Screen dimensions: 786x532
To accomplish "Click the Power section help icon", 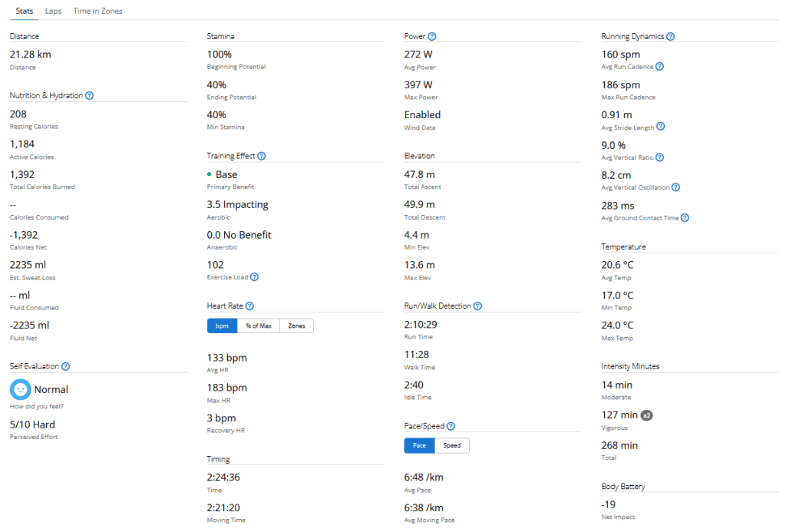I will [x=432, y=36].
